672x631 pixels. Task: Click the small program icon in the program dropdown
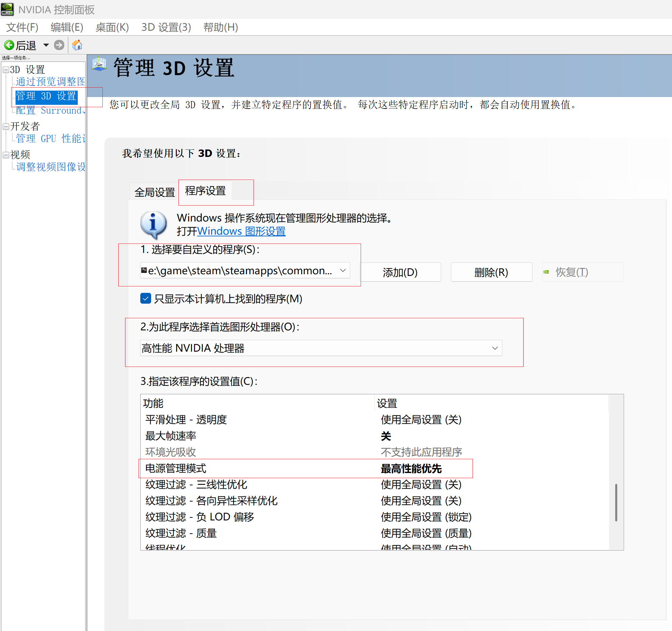click(x=144, y=270)
